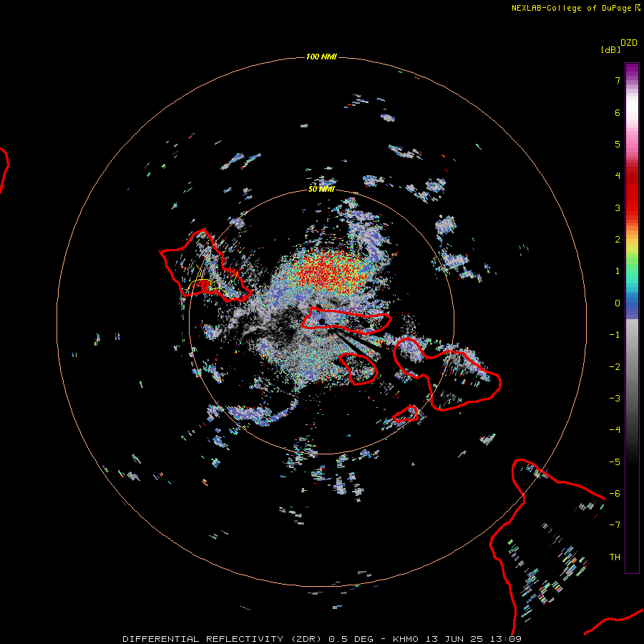Click the [dB] unit label
644x644 pixels.
pyautogui.click(x=610, y=49)
